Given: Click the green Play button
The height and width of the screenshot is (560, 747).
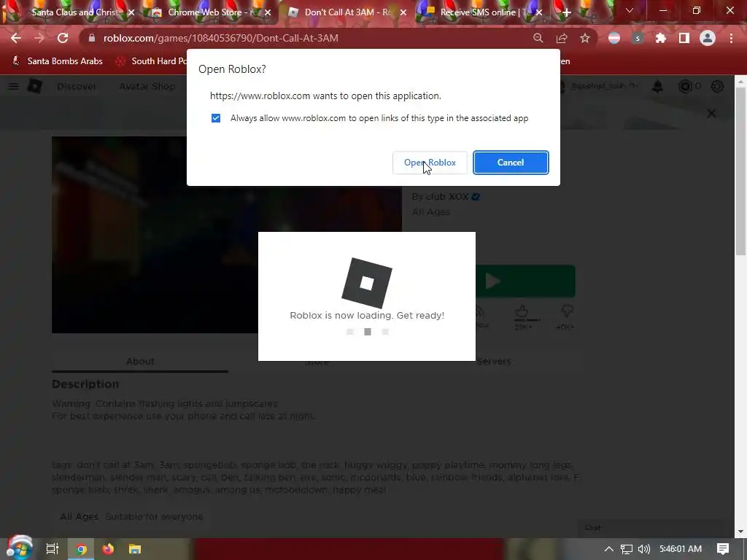Looking at the screenshot, I should (x=525, y=281).
